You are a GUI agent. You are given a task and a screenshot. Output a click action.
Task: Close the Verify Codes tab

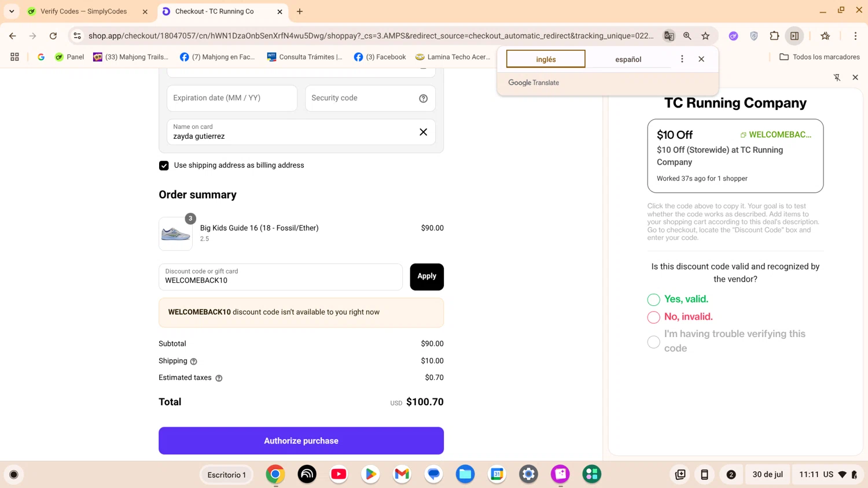(145, 12)
